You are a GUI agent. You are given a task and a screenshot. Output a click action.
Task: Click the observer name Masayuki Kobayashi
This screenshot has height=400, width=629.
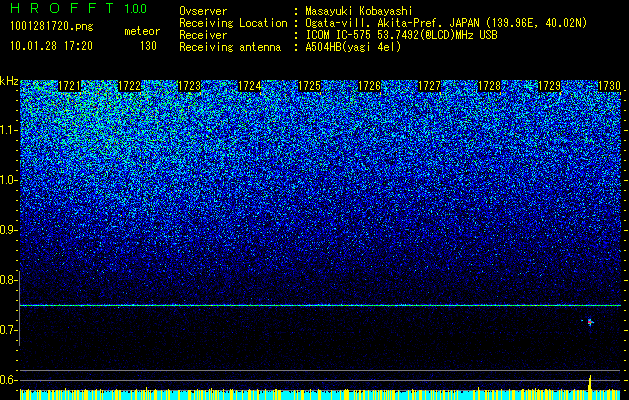click(x=359, y=11)
